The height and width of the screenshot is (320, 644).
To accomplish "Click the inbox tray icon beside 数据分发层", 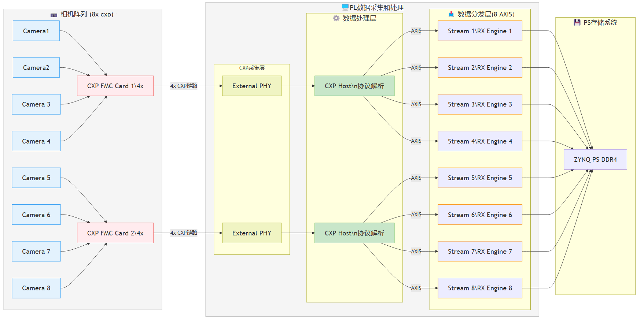I will tap(451, 14).
